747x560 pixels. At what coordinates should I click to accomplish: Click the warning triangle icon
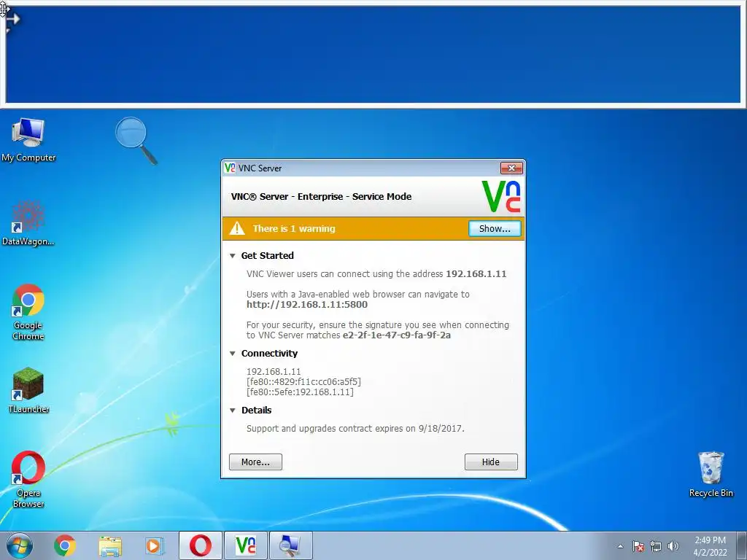tap(237, 228)
